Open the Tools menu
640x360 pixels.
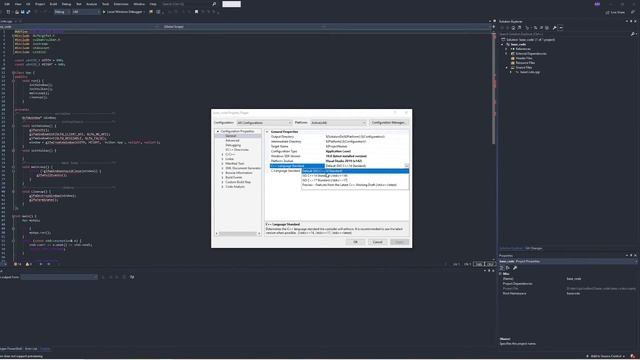105,4
